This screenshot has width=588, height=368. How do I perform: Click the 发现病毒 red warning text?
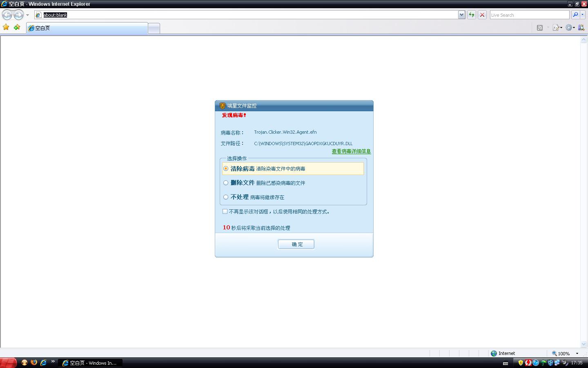click(x=234, y=115)
